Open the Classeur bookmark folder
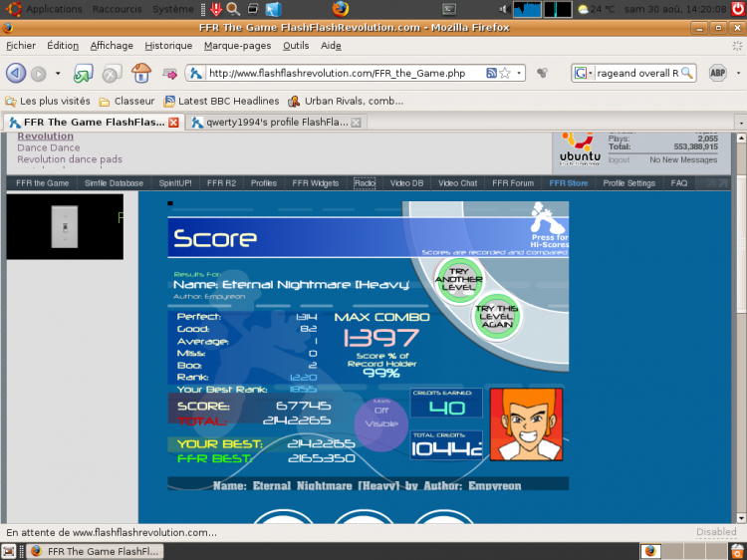 coord(126,101)
